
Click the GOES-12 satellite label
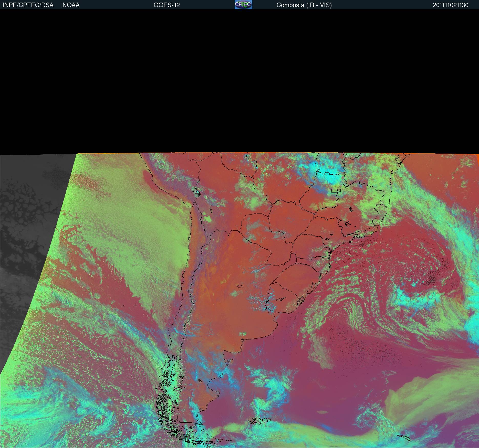coord(166,5)
